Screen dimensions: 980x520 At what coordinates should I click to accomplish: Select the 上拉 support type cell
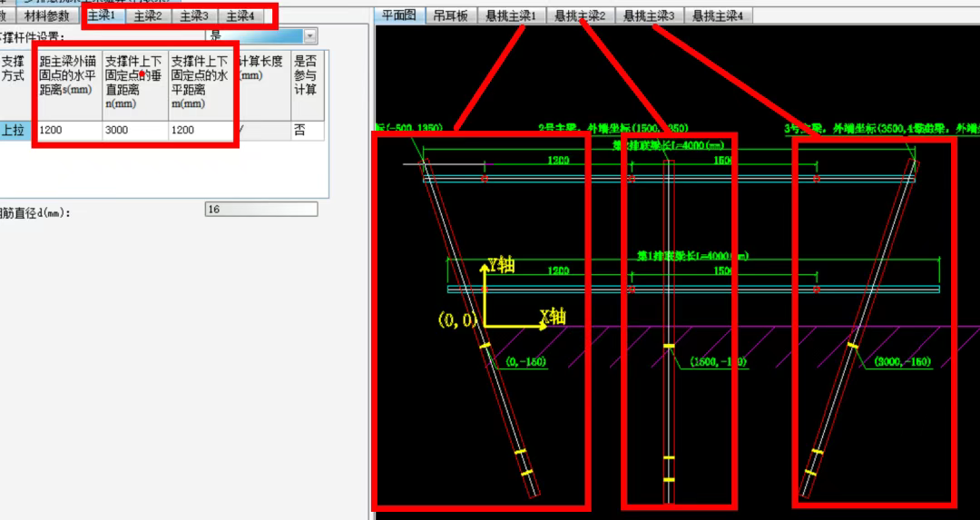pos(15,130)
